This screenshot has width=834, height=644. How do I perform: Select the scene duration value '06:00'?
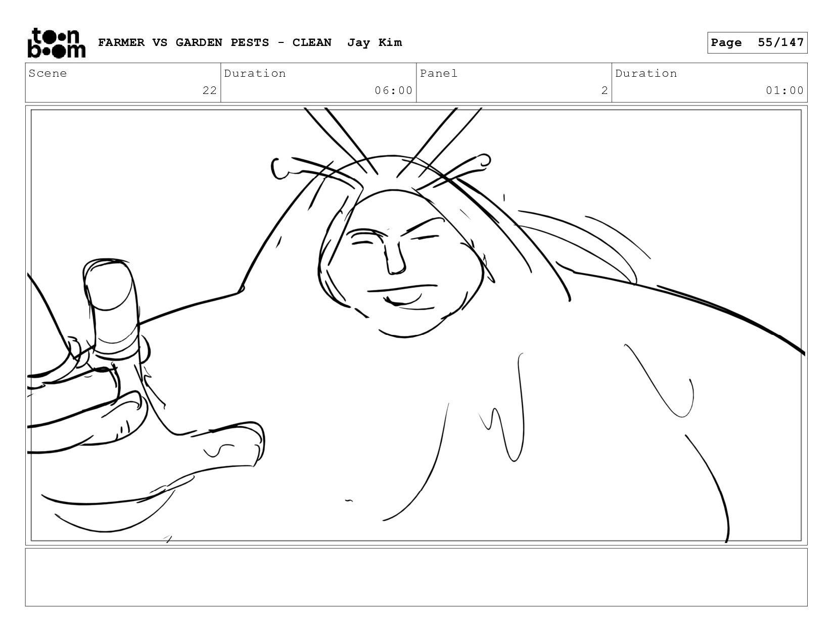tap(394, 90)
